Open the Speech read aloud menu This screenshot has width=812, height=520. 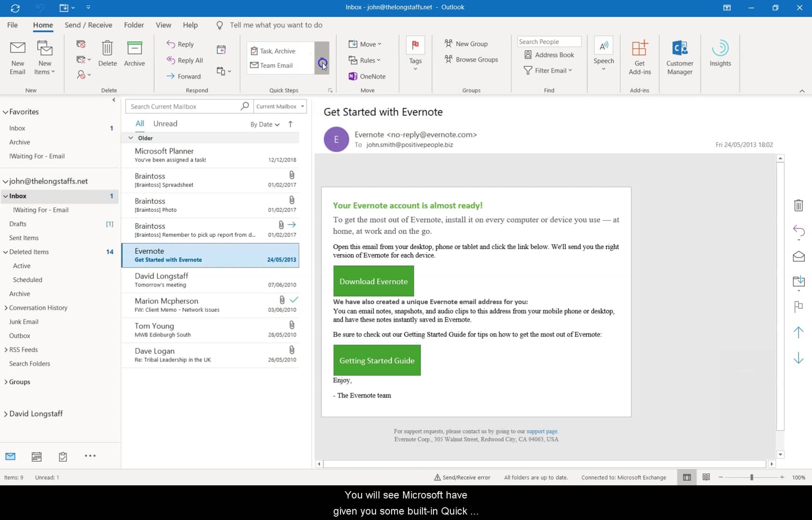click(x=603, y=54)
